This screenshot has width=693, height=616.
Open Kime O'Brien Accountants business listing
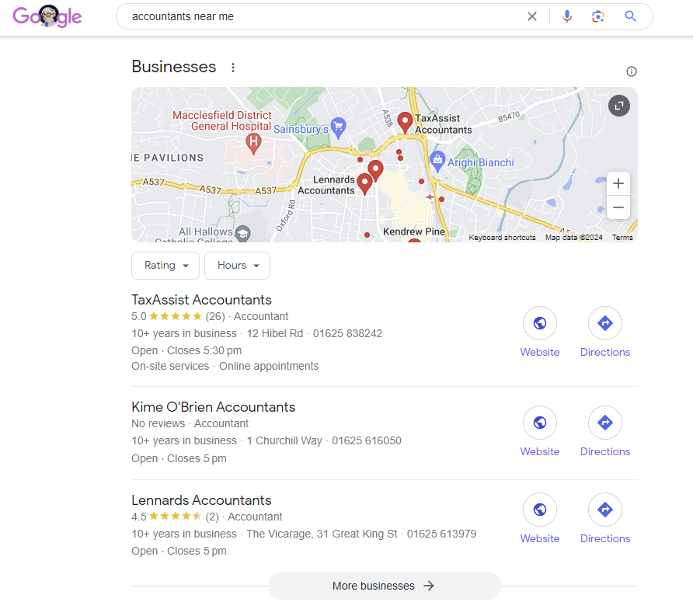tap(214, 406)
